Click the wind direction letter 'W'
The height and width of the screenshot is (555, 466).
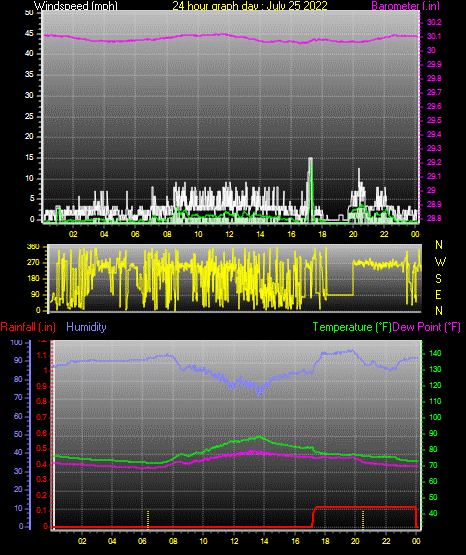pos(440,262)
